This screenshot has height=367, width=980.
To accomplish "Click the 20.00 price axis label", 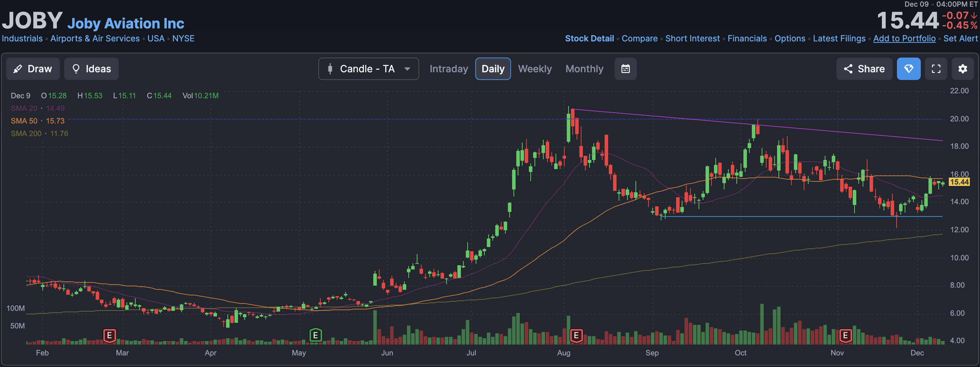I will [959, 119].
